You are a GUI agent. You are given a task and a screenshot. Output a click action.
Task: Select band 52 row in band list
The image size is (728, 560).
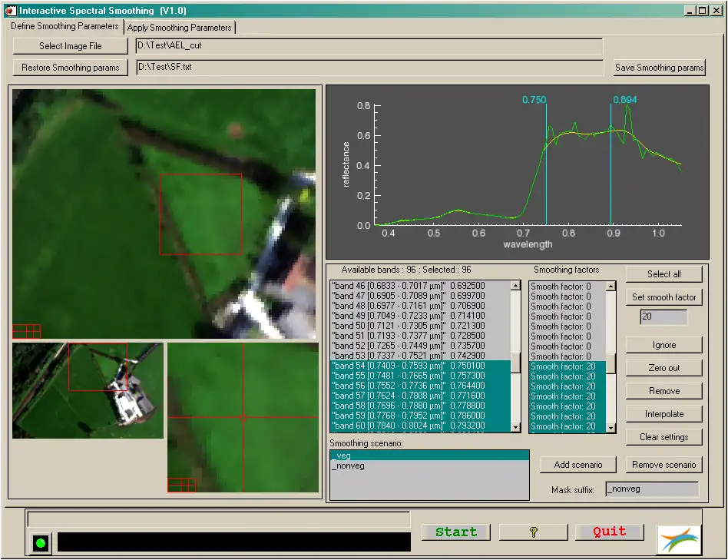tap(421, 346)
